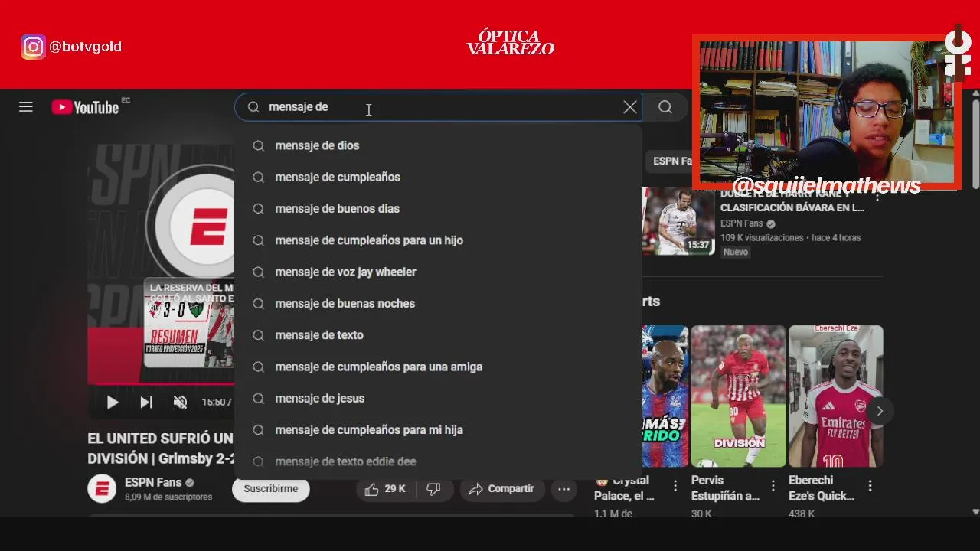Open the ESPN Fans channel avatar
980x551 pixels.
(102, 488)
